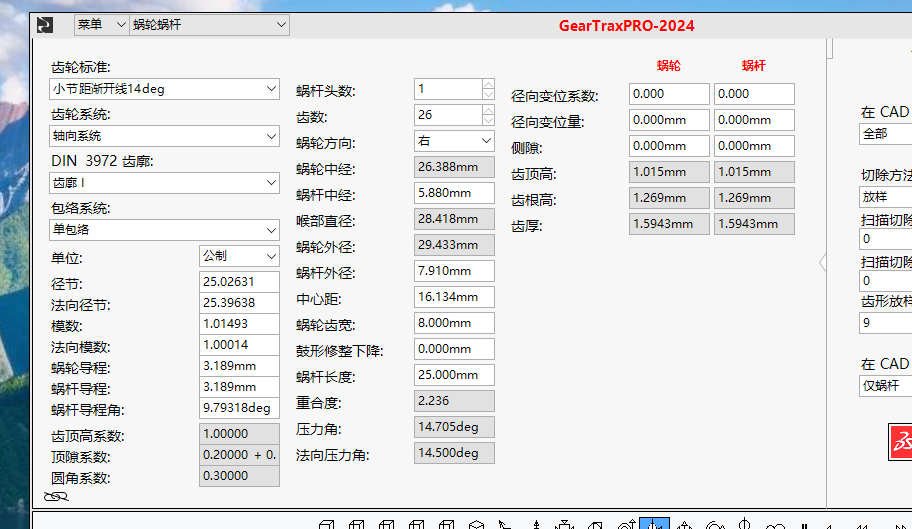Click the GearTrax logo icon at top-left
The height and width of the screenshot is (529, 912).
tap(45, 25)
